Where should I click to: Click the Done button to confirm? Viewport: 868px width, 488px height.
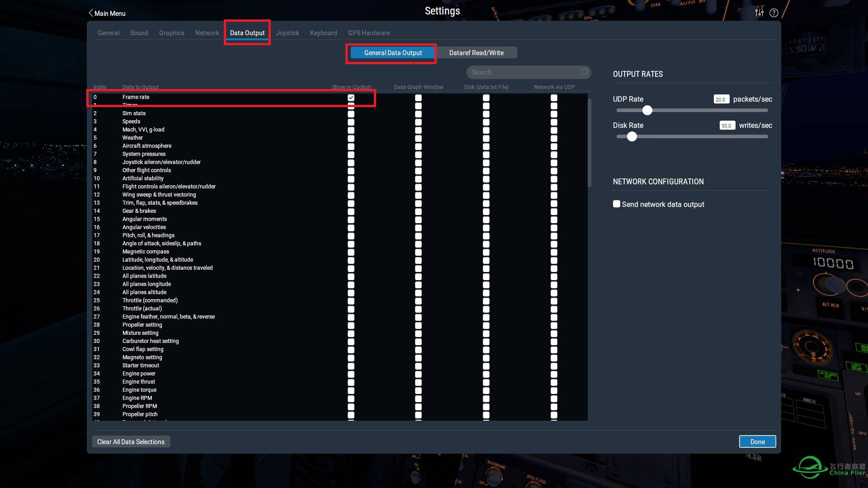pyautogui.click(x=758, y=441)
